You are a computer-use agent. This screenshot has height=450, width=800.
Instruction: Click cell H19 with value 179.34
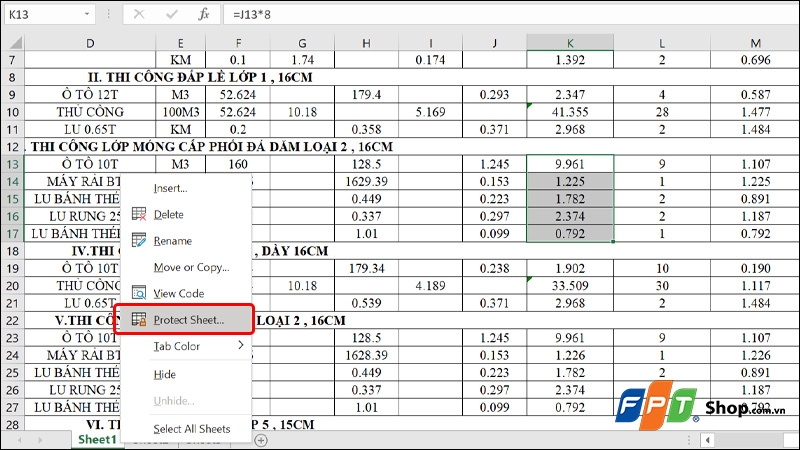coord(366,268)
